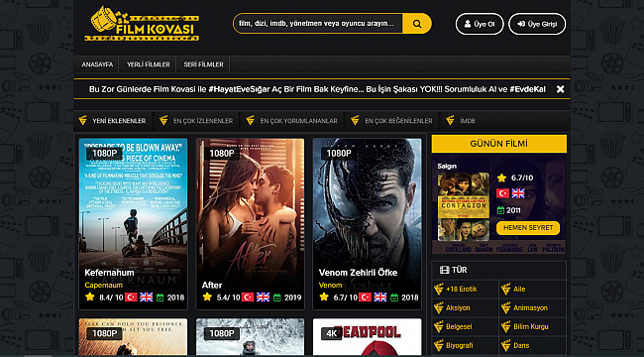Click the 1080P badge on Kefernahum

(x=104, y=154)
